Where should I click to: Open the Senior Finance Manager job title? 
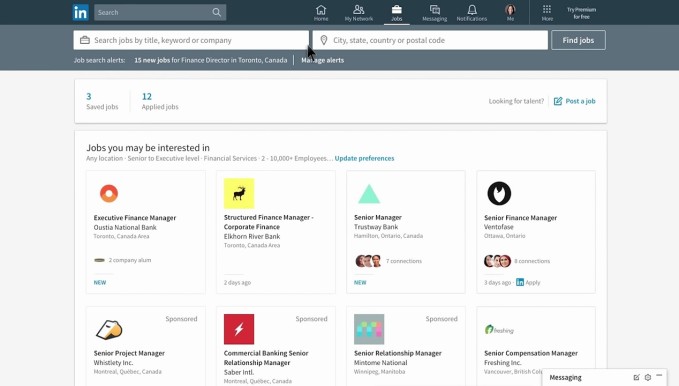[521, 217]
